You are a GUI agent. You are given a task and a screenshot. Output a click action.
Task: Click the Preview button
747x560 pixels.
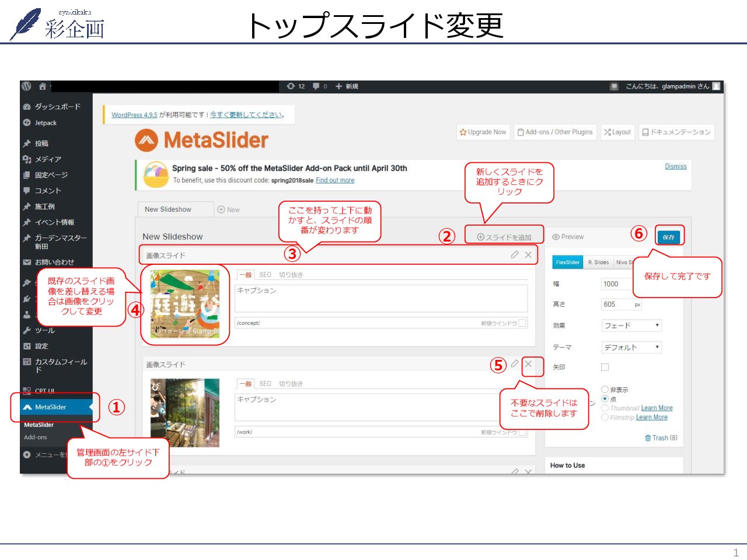click(568, 237)
